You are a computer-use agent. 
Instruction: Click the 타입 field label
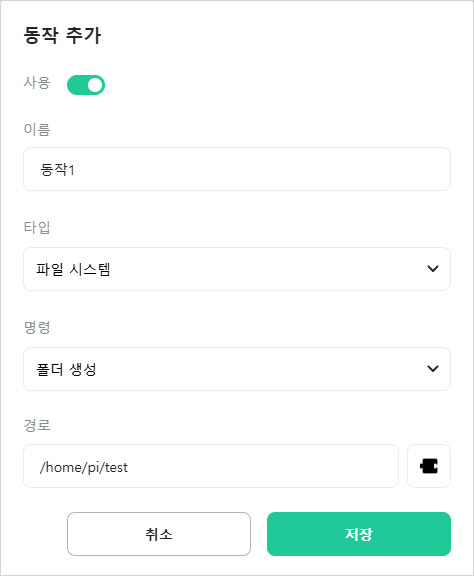coord(37,227)
